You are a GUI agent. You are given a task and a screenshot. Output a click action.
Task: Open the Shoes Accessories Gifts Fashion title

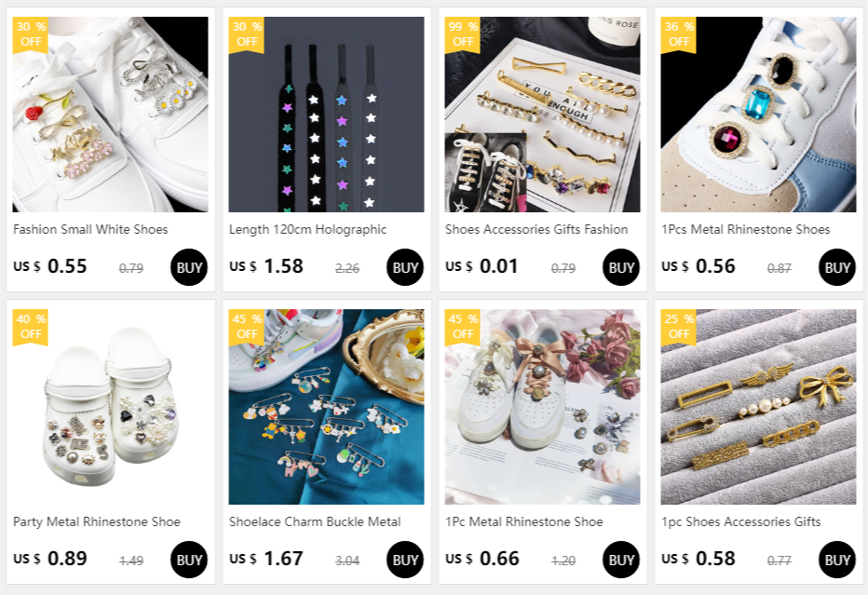(536, 229)
